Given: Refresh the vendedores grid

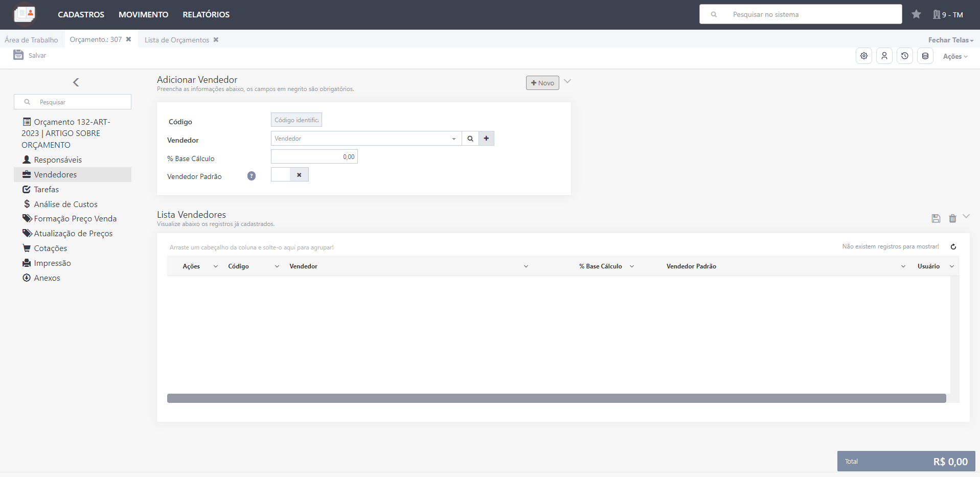Looking at the screenshot, I should click(x=953, y=246).
